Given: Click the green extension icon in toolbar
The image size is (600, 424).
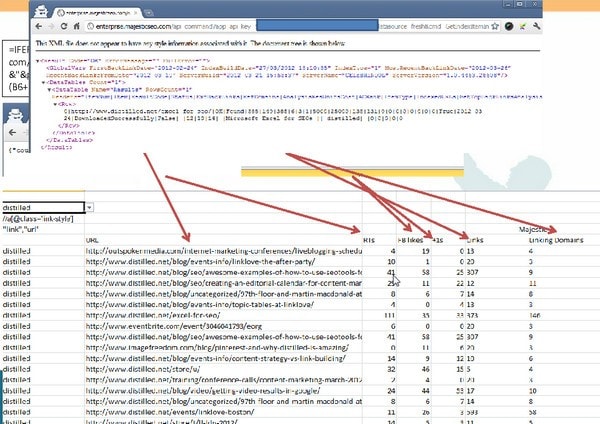Looking at the screenshot, I should tap(523, 26).
